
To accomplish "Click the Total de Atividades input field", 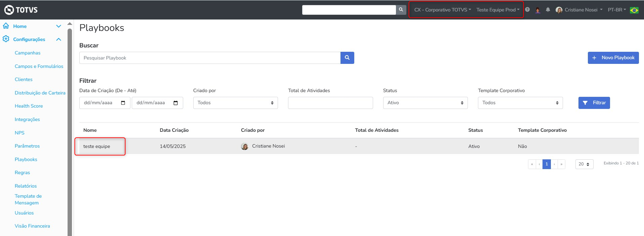I will (330, 103).
